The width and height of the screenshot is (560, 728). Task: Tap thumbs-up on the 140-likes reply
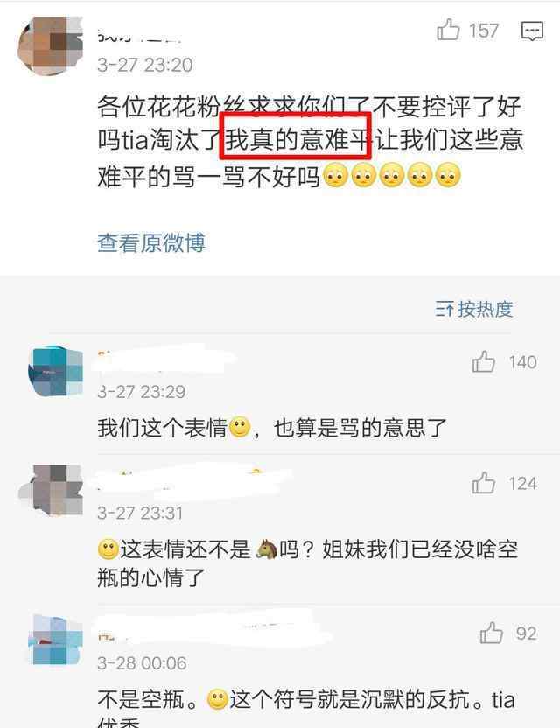pos(483,361)
